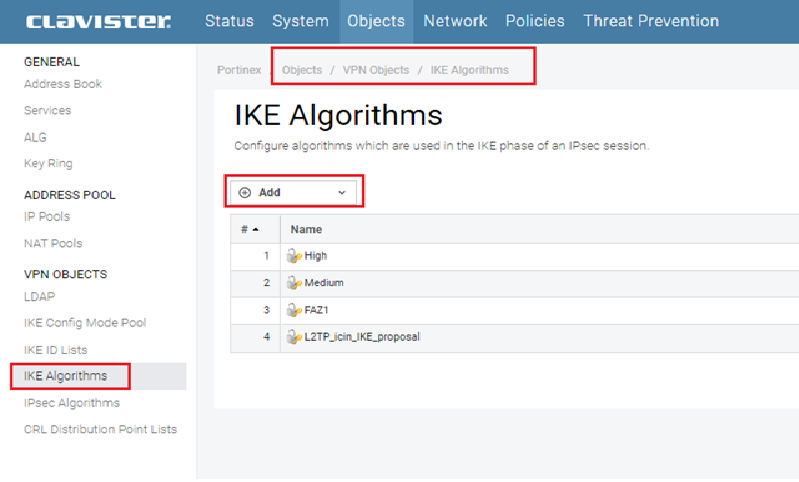
Task: Select IPsec Algorithms in sidebar
Action: [72, 403]
